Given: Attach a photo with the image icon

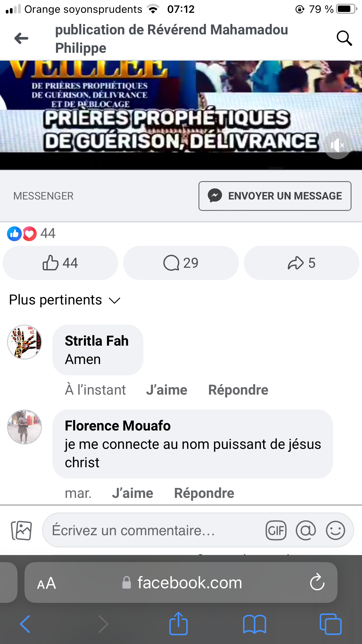Looking at the screenshot, I should point(22,530).
